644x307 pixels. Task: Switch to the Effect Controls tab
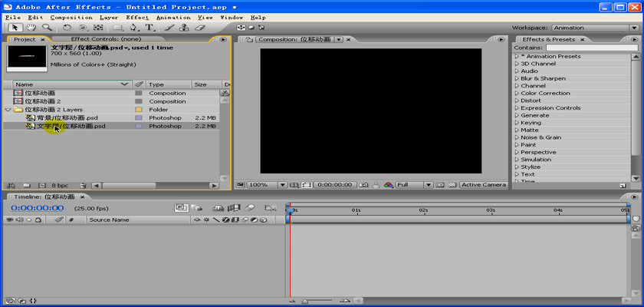point(107,39)
